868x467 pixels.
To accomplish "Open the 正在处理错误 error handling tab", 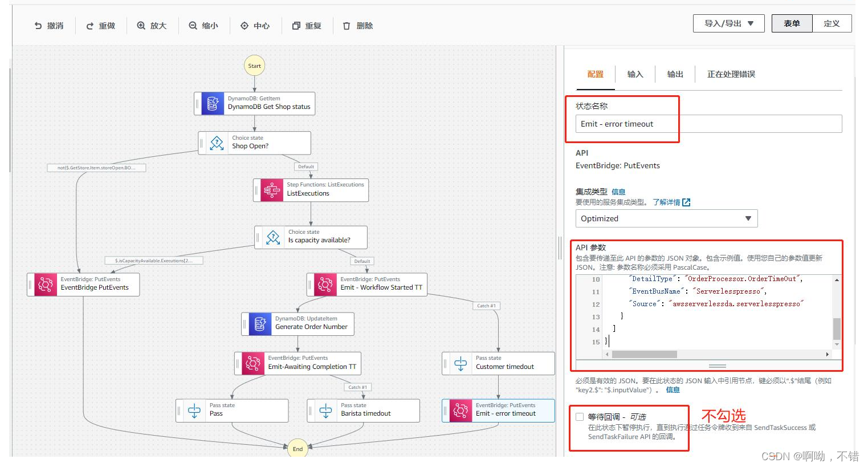I will click(731, 74).
